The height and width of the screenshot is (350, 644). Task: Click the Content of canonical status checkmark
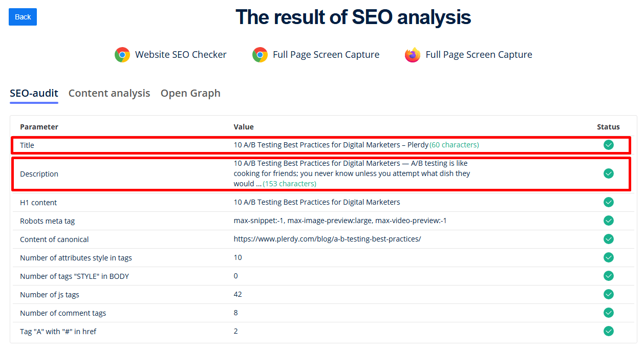click(x=608, y=239)
